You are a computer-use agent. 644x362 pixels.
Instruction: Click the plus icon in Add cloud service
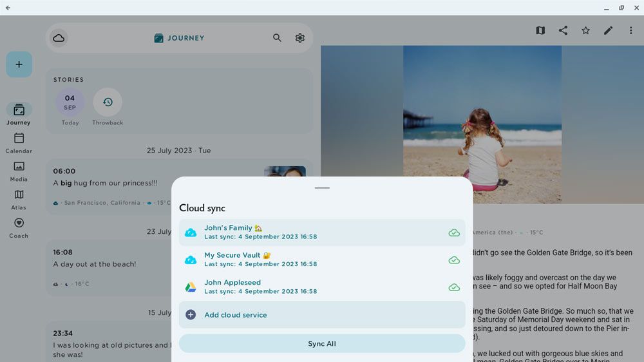pyautogui.click(x=191, y=315)
